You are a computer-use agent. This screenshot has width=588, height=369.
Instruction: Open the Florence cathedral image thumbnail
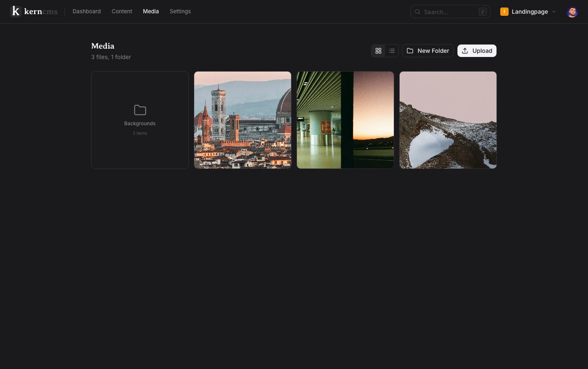pyautogui.click(x=242, y=120)
